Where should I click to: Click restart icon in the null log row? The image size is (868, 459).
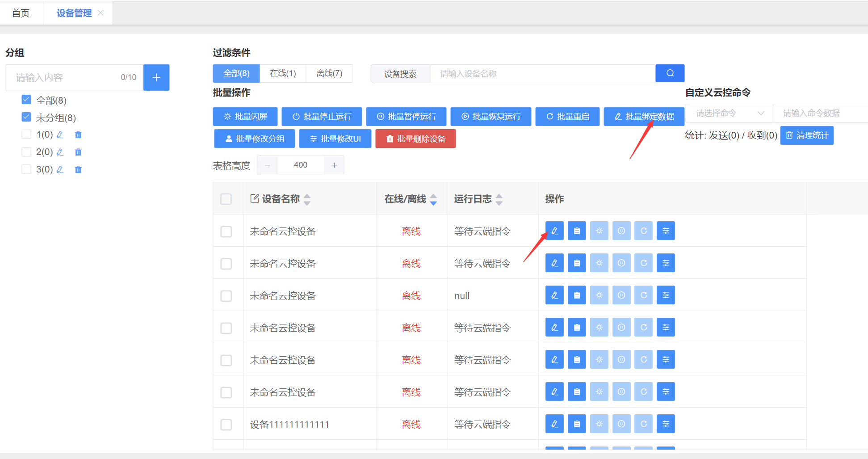click(x=644, y=295)
